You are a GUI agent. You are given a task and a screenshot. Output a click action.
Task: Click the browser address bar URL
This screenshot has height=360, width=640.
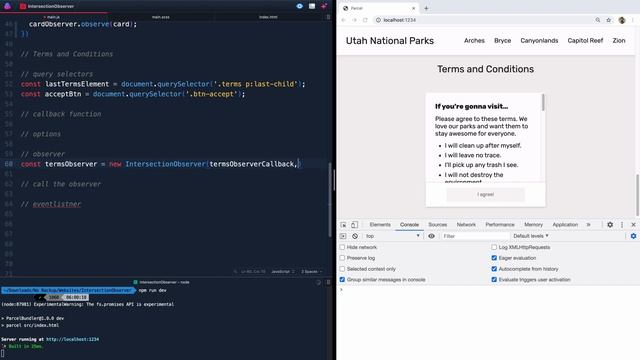400,20
